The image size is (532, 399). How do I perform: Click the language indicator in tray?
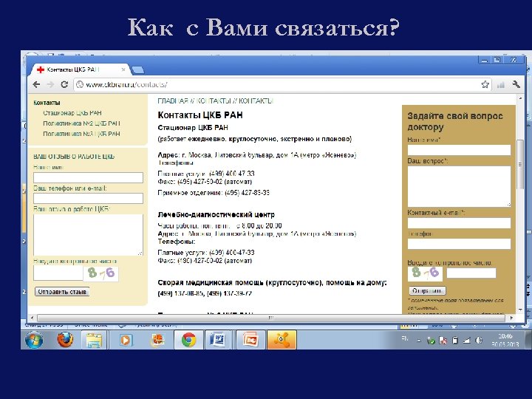[x=405, y=338]
